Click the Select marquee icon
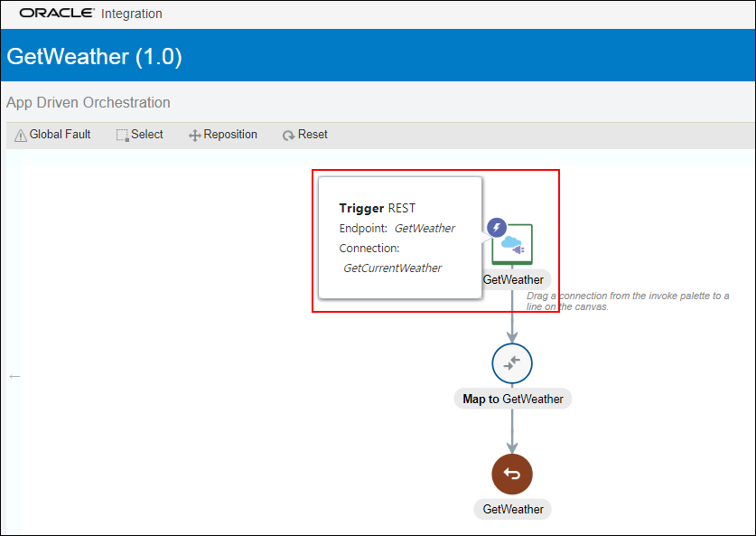Screen dimensions: 756x536 click(122, 134)
